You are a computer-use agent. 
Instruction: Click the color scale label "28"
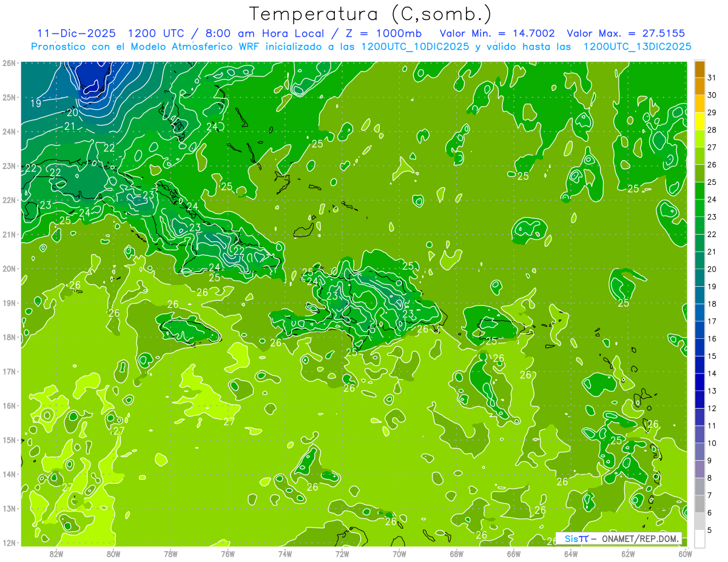pos(712,130)
